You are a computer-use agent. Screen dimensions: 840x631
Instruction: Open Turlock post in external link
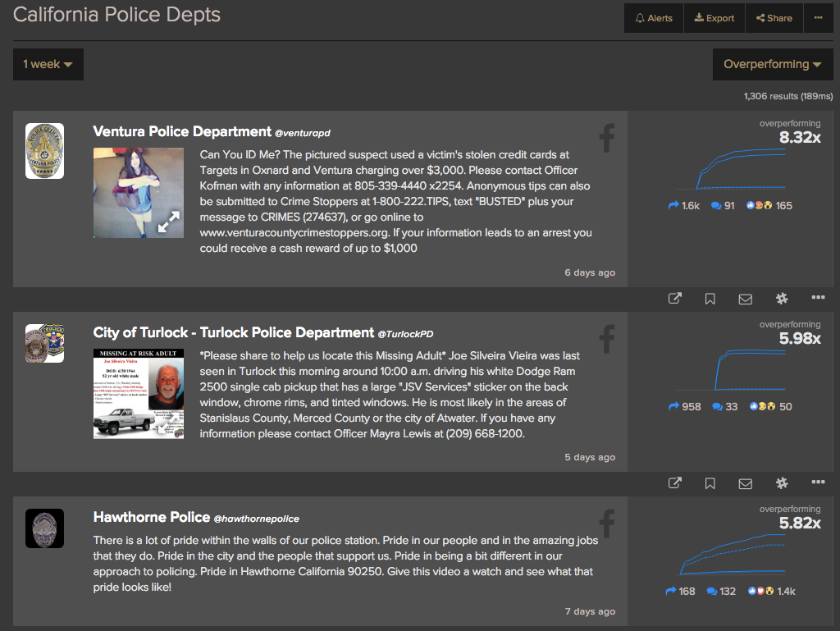675,483
